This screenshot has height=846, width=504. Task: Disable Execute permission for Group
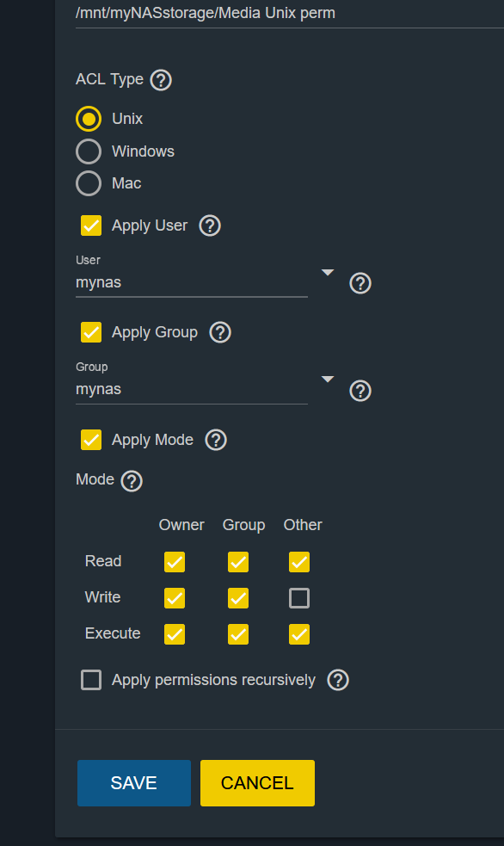click(x=237, y=634)
